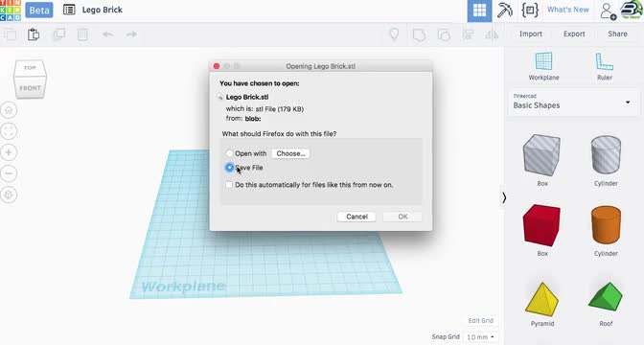Click the Ungroup shapes icon
This screenshot has width=644, height=345.
pos(444,34)
